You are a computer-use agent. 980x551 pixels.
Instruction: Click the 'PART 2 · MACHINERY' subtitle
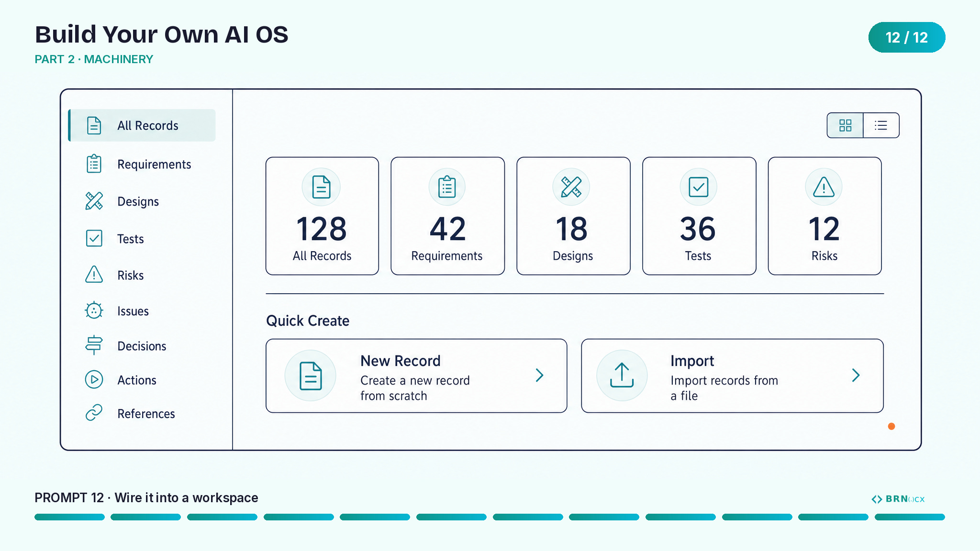pyautogui.click(x=94, y=59)
